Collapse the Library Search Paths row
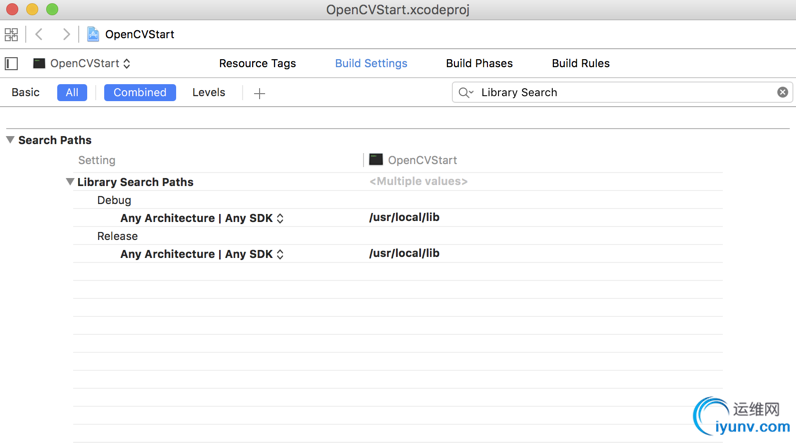The height and width of the screenshot is (443, 796). (70, 182)
